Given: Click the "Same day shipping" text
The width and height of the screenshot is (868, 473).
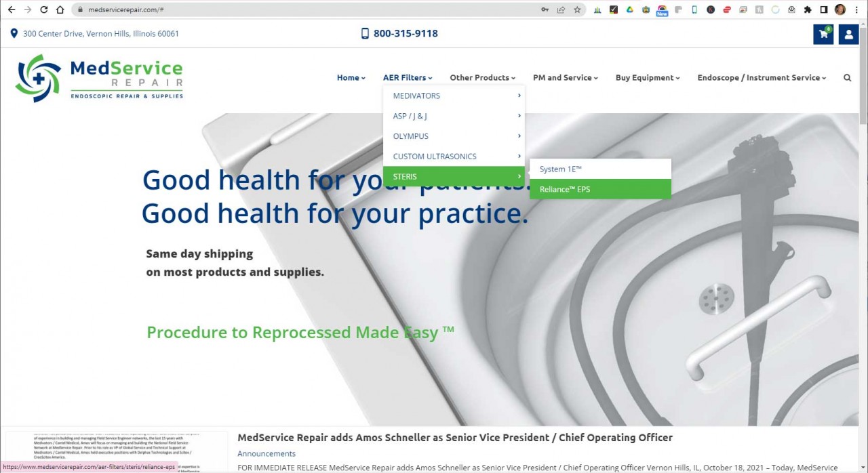Looking at the screenshot, I should click(x=199, y=254).
